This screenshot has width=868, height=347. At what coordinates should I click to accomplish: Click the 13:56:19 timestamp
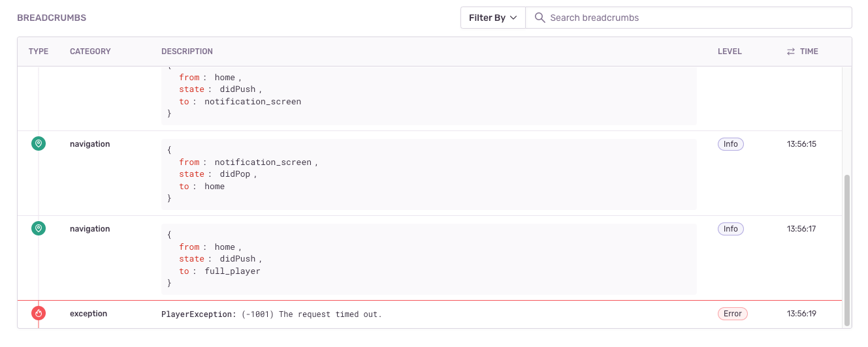coord(801,314)
